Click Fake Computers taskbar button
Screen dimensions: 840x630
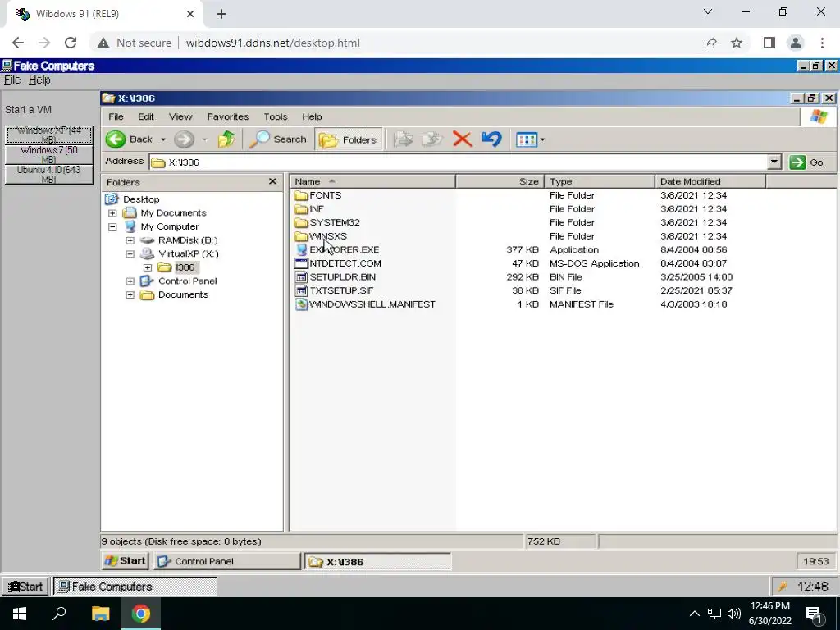click(x=135, y=586)
